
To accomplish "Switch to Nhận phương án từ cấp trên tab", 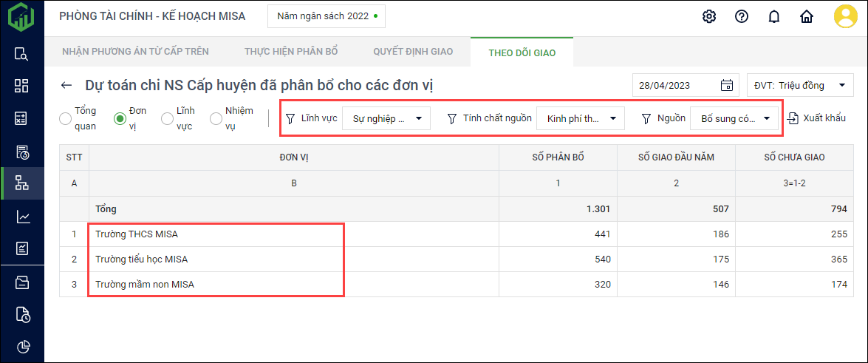I will pos(136,52).
